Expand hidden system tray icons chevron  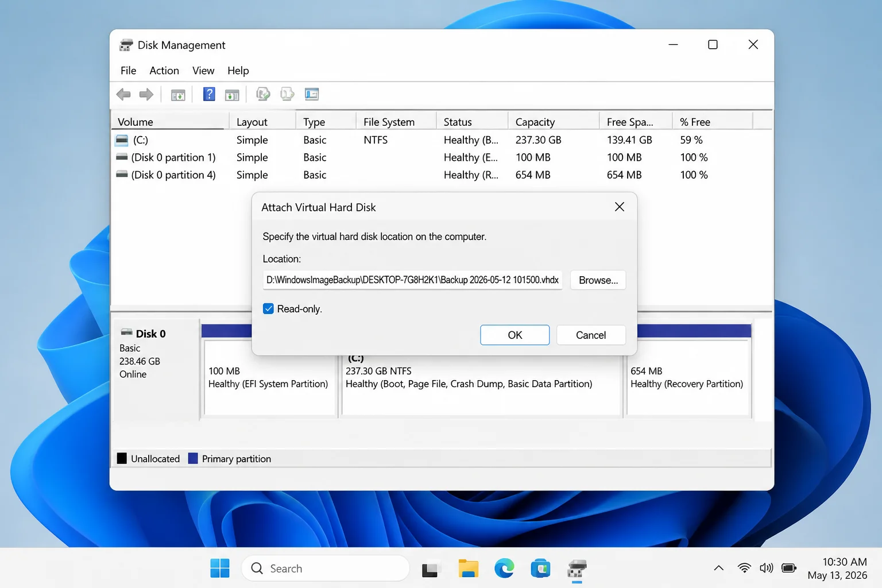tap(718, 568)
